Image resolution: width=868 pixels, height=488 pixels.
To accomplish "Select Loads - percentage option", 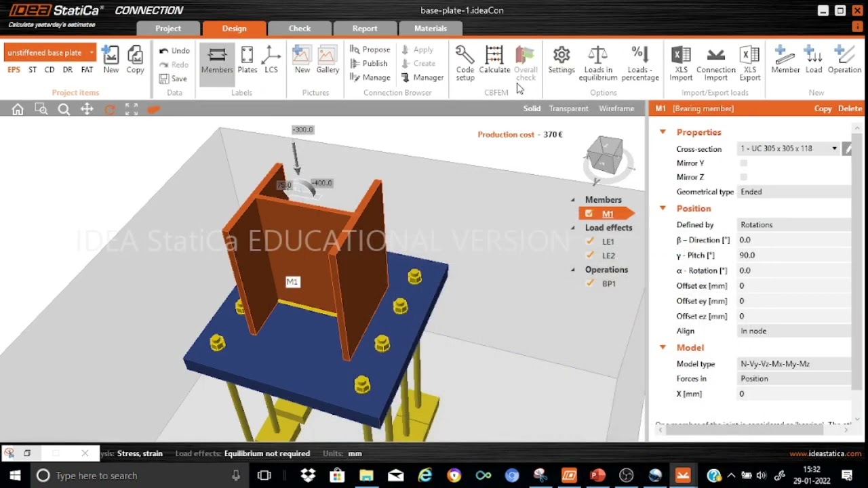I will click(x=640, y=63).
